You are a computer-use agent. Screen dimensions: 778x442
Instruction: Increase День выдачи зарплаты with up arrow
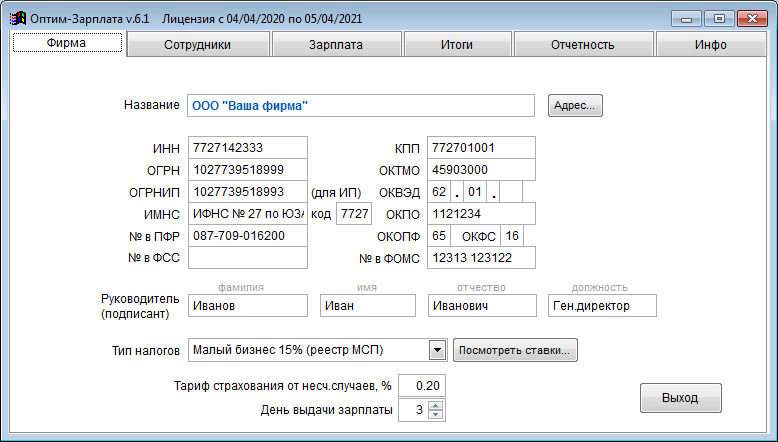tap(435, 405)
